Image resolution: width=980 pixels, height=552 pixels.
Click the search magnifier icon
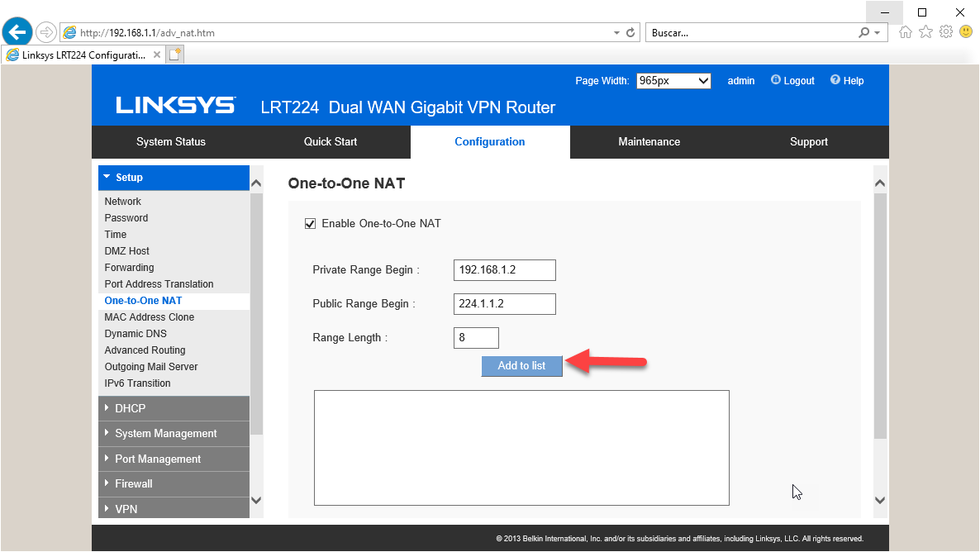pyautogui.click(x=864, y=33)
